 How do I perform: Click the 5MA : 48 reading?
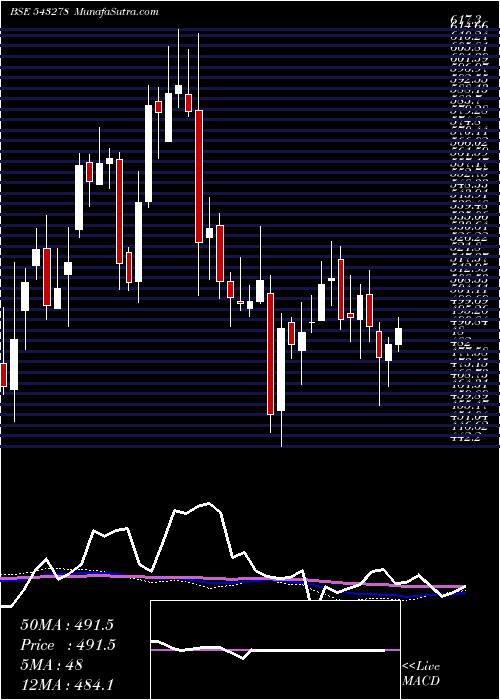(51, 664)
